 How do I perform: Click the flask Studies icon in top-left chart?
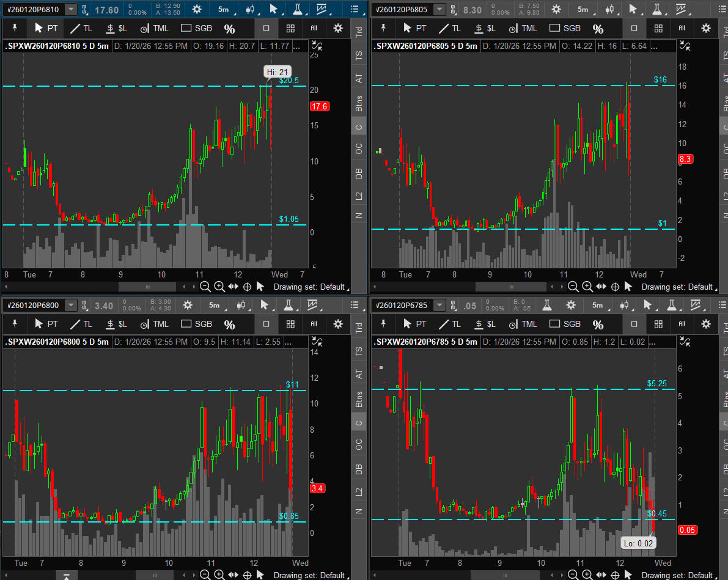click(x=296, y=9)
